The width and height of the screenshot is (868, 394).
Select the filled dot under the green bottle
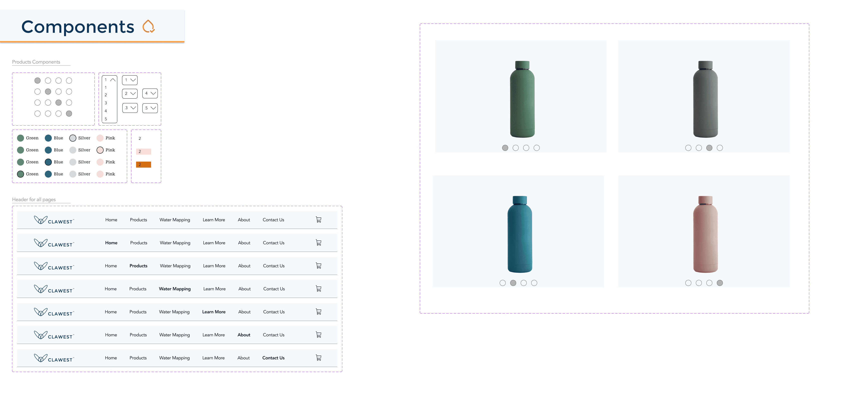pos(505,148)
